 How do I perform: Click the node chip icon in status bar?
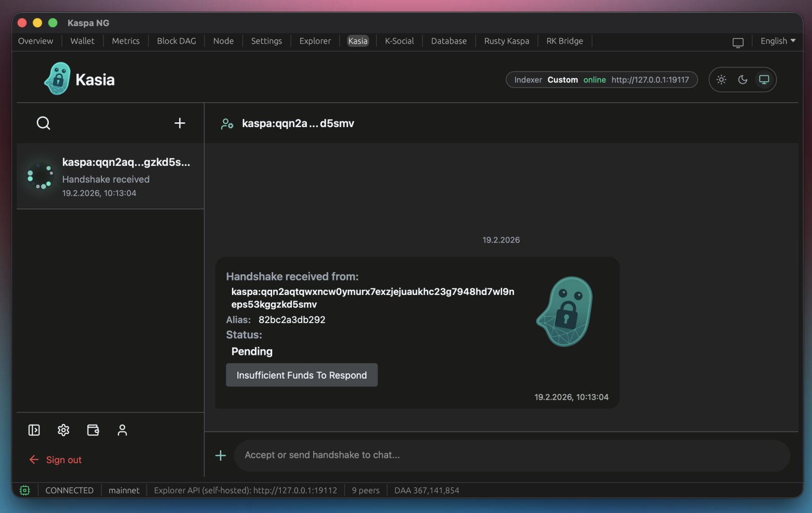click(x=25, y=490)
